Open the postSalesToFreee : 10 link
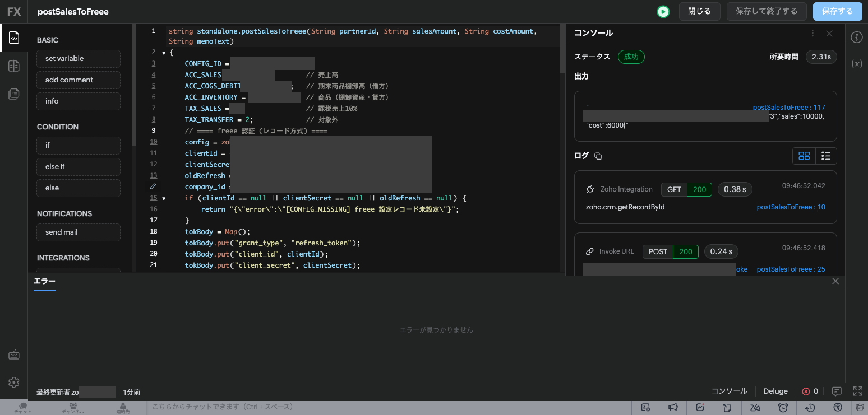868x415 pixels. (791, 207)
